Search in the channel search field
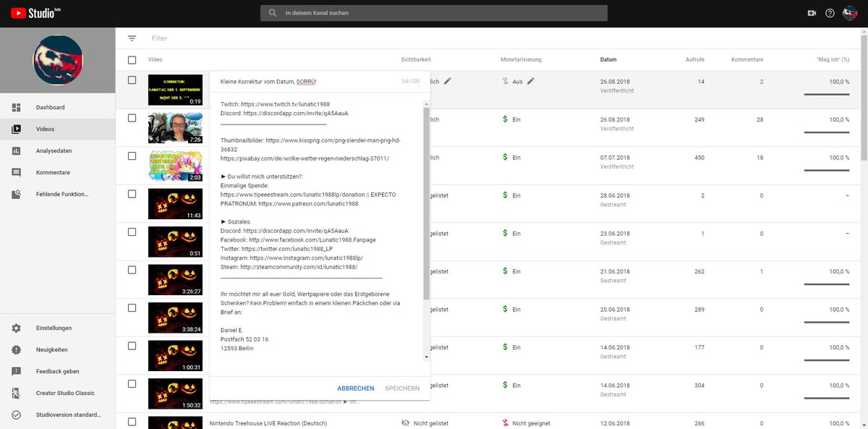The image size is (868, 429). [x=434, y=13]
